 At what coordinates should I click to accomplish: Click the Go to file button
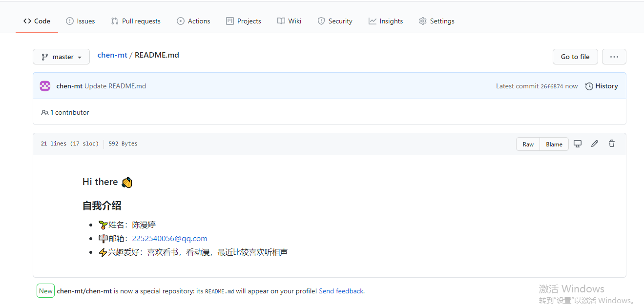coord(575,57)
